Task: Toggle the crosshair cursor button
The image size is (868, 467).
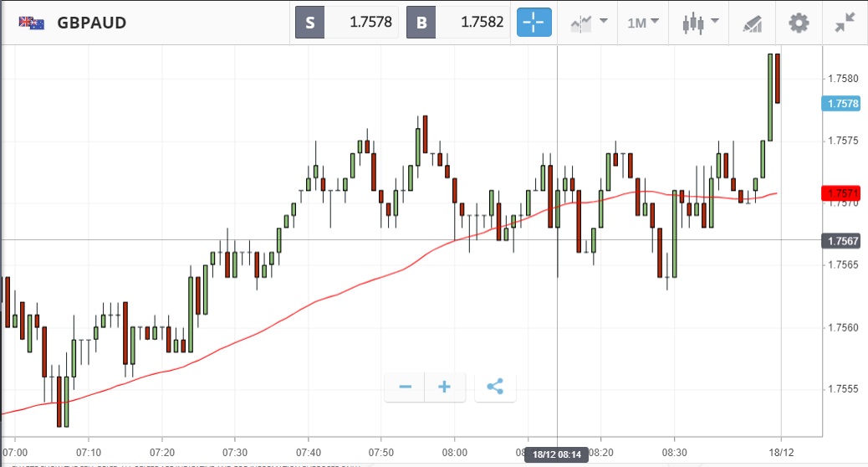Action: pyautogui.click(x=534, y=23)
